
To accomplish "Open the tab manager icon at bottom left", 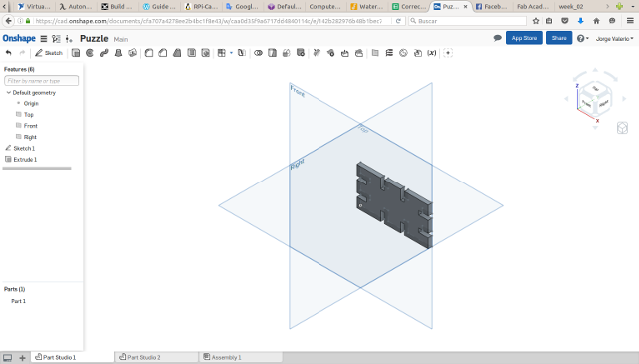I will point(7,358).
